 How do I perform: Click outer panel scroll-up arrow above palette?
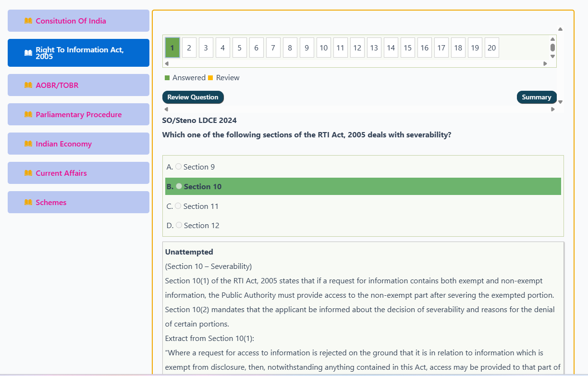(560, 29)
